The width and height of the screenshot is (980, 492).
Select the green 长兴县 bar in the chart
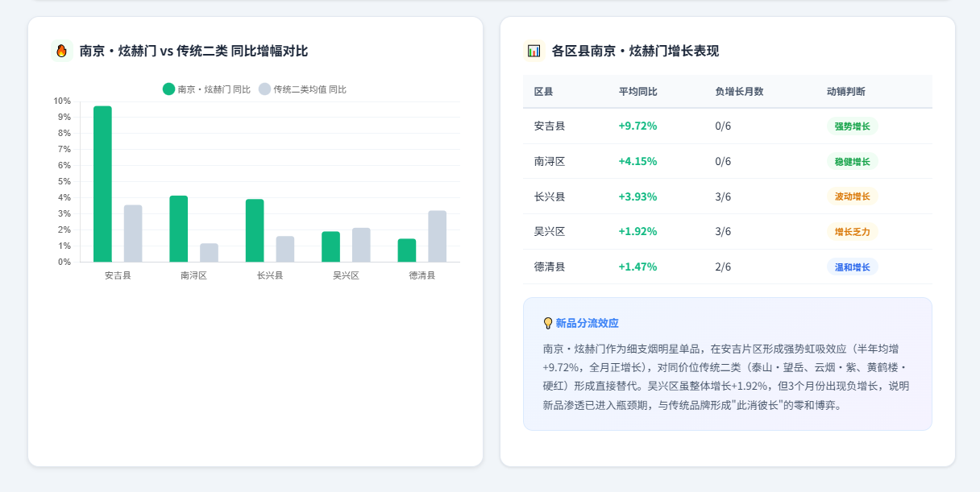(x=255, y=230)
